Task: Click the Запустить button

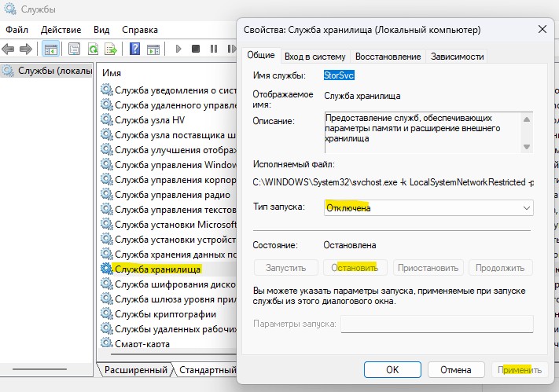Action: pyautogui.click(x=286, y=268)
